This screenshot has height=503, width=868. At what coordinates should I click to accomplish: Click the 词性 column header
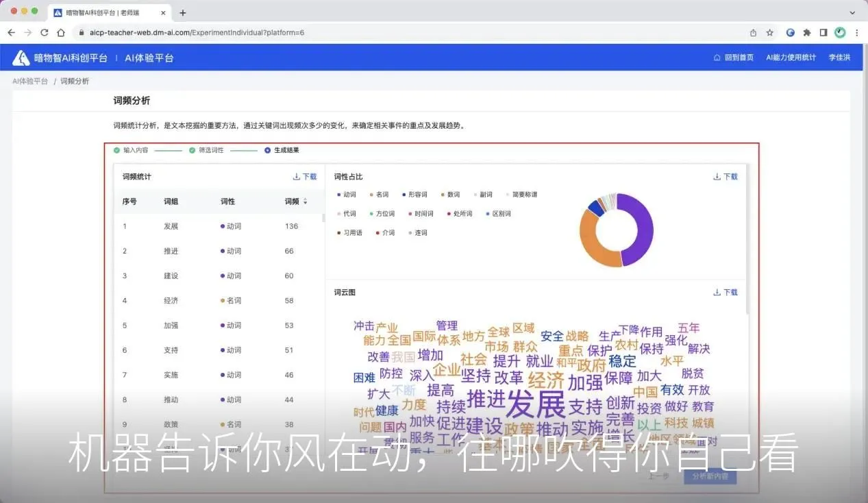tap(227, 201)
